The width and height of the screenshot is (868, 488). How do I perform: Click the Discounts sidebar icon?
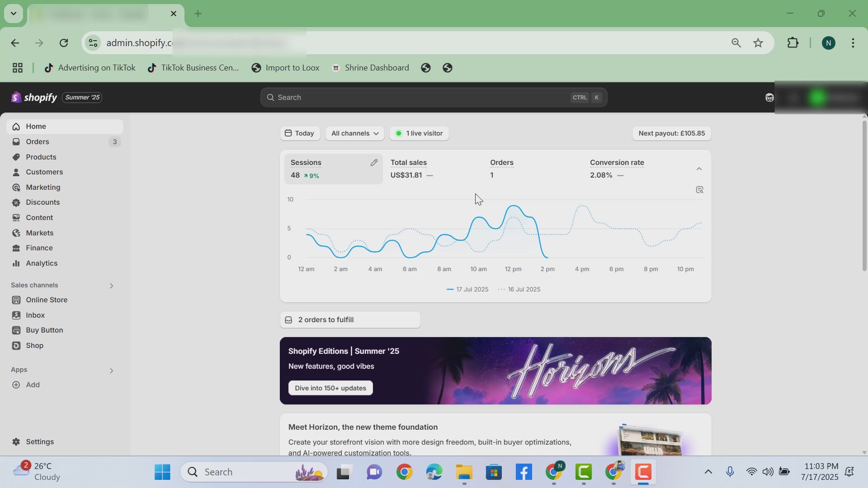pos(16,202)
